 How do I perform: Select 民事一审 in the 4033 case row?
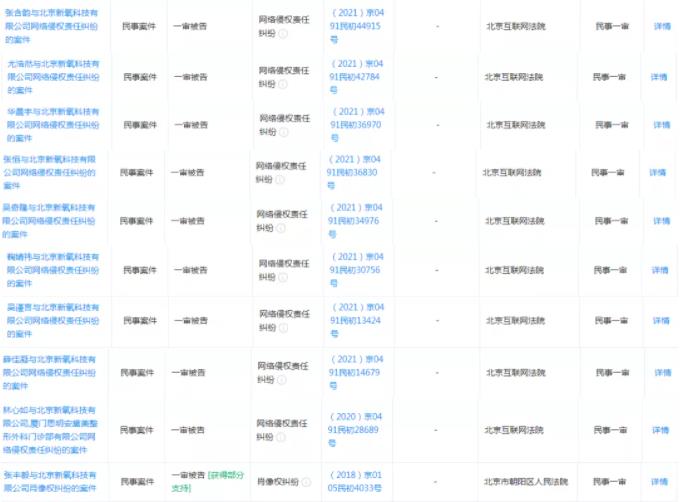tap(609, 482)
